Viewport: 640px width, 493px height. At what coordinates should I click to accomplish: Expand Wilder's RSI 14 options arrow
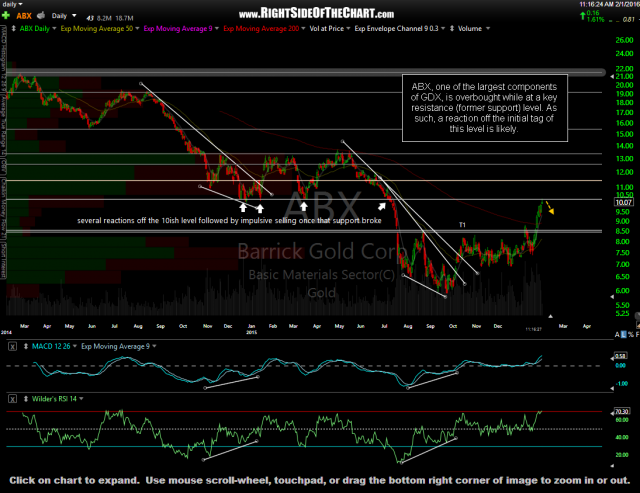81,399
